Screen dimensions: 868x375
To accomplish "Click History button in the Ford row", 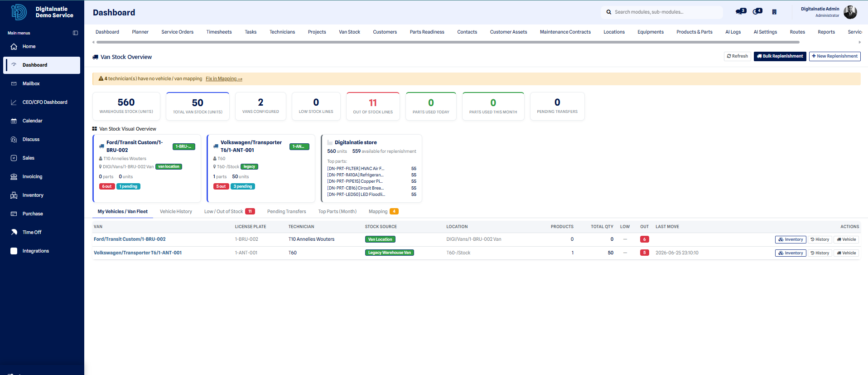I will [x=820, y=239].
